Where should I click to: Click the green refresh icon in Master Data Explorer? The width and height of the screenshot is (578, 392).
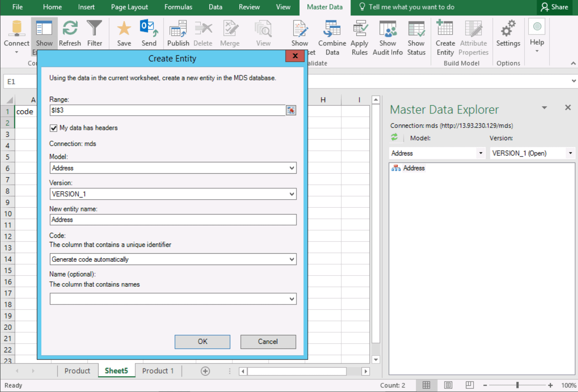(x=394, y=137)
